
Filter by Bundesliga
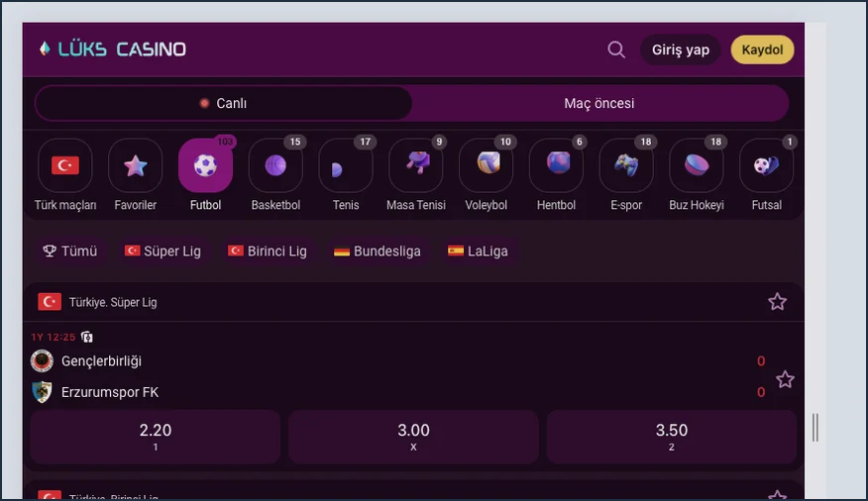pos(378,251)
